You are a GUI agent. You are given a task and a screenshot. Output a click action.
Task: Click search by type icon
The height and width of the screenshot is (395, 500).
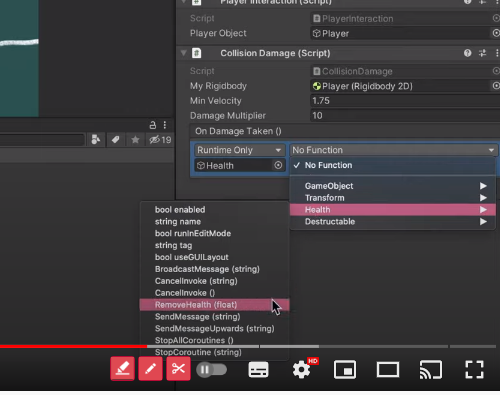[x=96, y=140]
